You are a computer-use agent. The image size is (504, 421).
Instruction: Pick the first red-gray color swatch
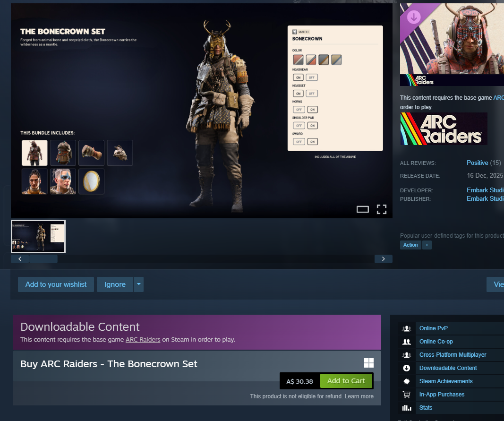tap(298, 60)
